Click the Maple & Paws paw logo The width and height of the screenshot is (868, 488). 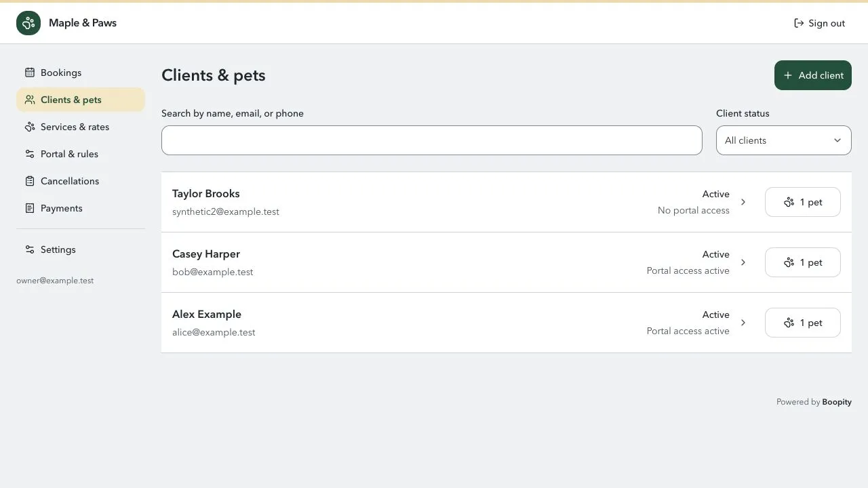coord(28,23)
